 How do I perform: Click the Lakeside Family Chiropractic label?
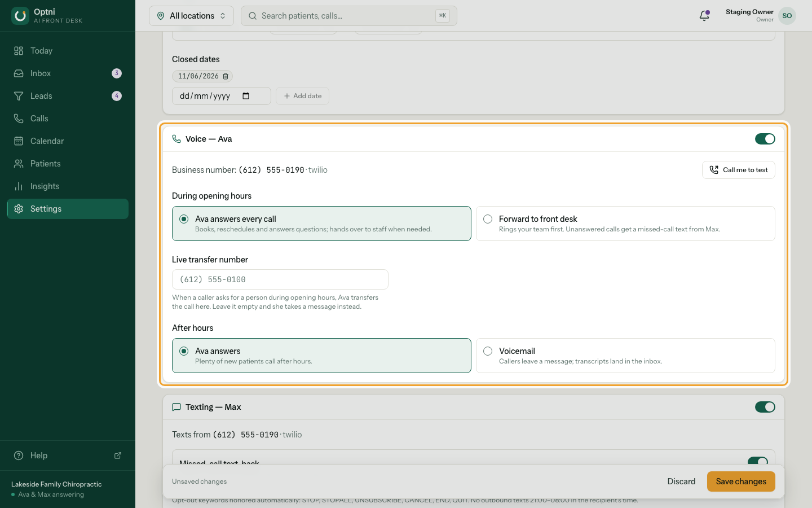(56, 484)
